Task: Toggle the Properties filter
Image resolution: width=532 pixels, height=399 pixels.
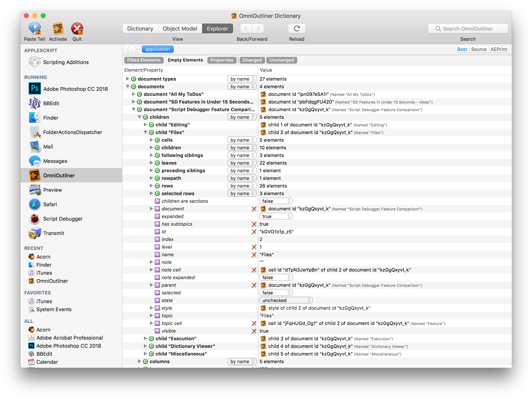Action: [x=222, y=60]
